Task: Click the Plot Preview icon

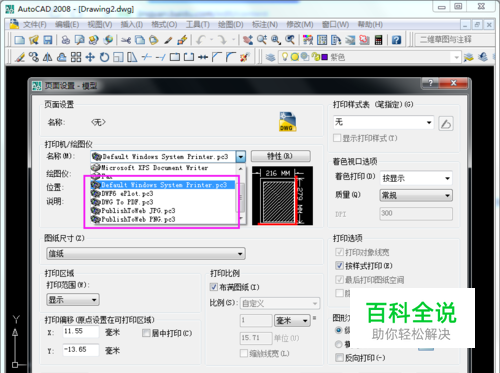Action: point(79,40)
